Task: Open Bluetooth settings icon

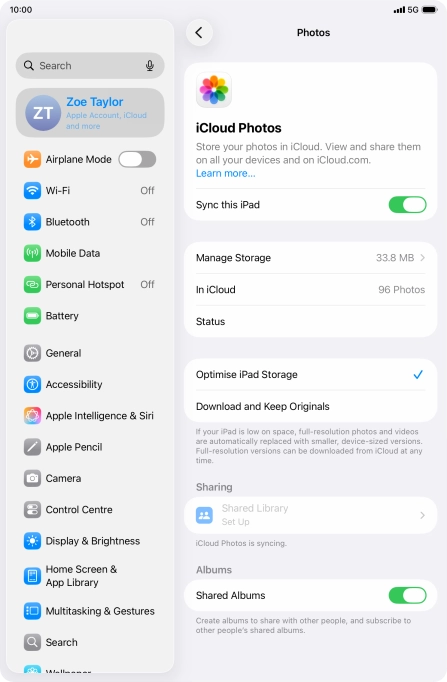Action: coord(32,222)
